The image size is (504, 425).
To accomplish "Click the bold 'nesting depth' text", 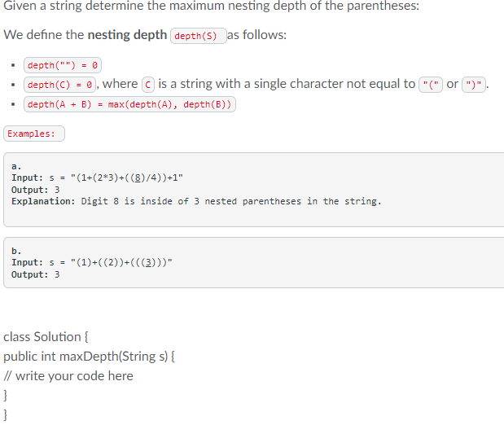I will (x=127, y=35).
